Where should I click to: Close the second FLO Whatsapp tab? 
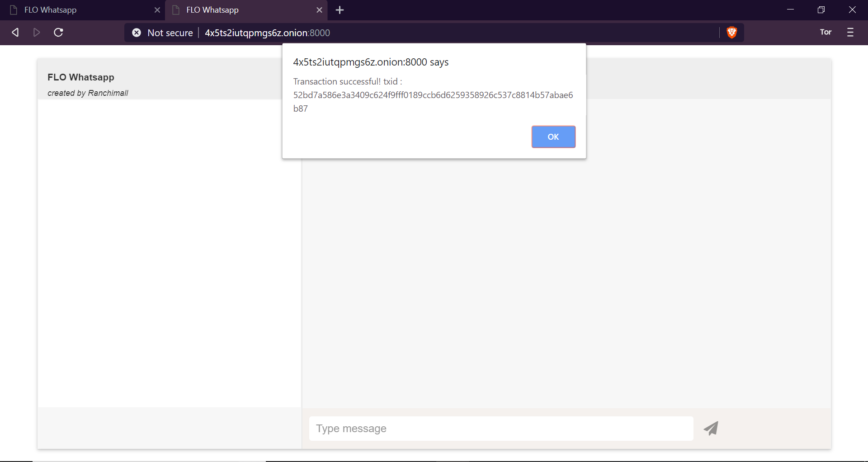[x=320, y=9]
